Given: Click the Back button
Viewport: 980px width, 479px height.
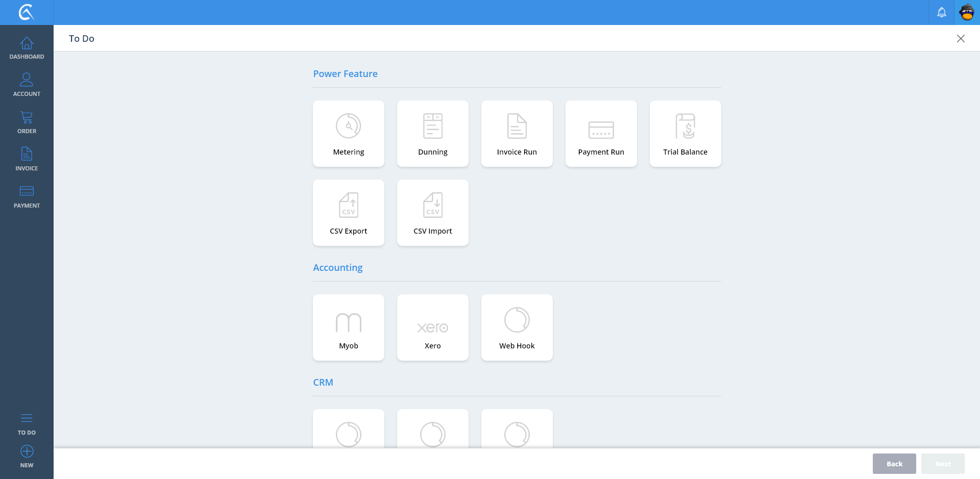Looking at the screenshot, I should pyautogui.click(x=894, y=464).
